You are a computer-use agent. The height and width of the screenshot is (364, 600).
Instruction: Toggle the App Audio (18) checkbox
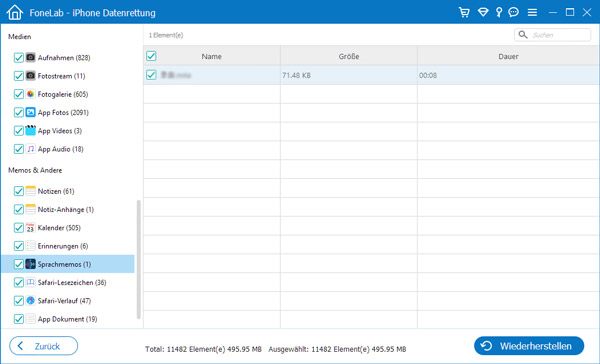point(18,149)
